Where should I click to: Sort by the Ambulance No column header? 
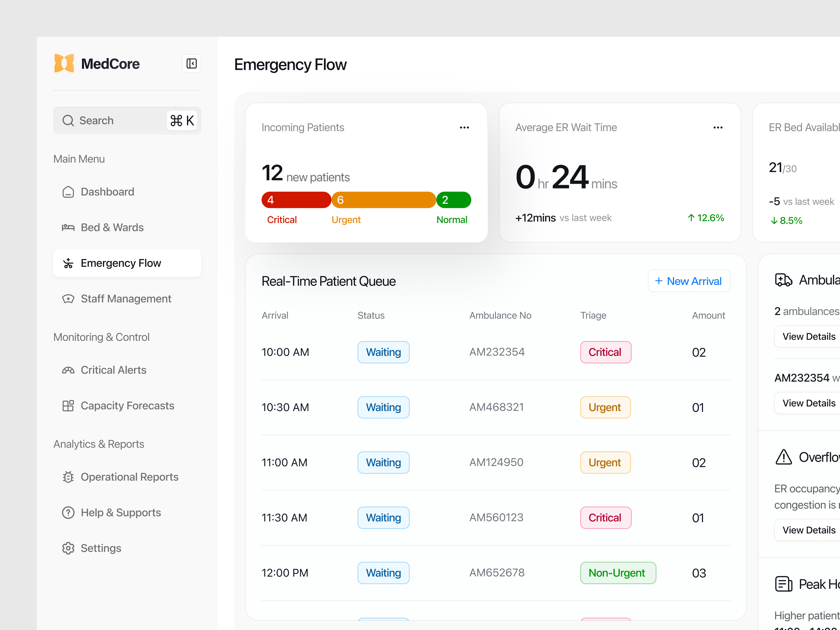500,316
